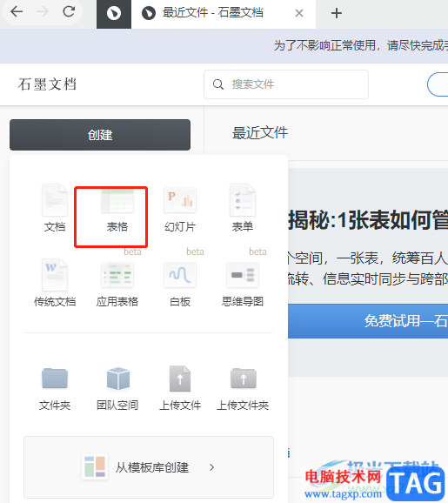Choose 上传文件夹 upload folder option
Viewport: 448px width, 503px height.
[x=243, y=389]
